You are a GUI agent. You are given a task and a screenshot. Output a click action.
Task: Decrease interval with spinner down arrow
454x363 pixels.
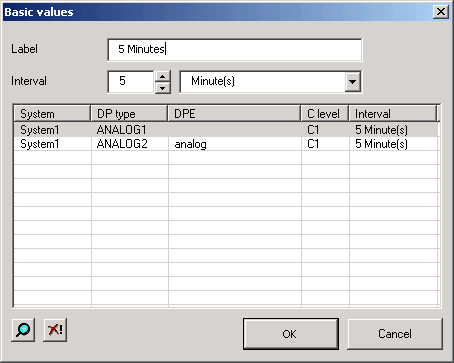click(163, 88)
